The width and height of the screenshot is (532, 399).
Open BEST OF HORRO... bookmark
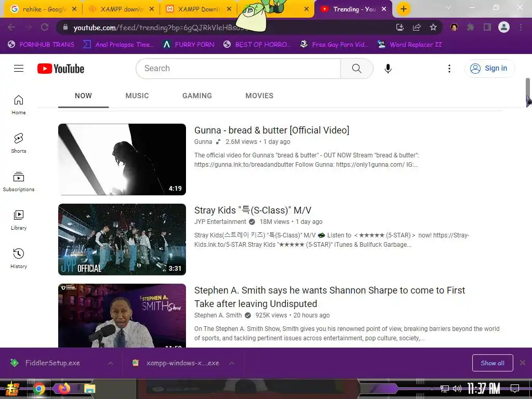click(x=257, y=45)
